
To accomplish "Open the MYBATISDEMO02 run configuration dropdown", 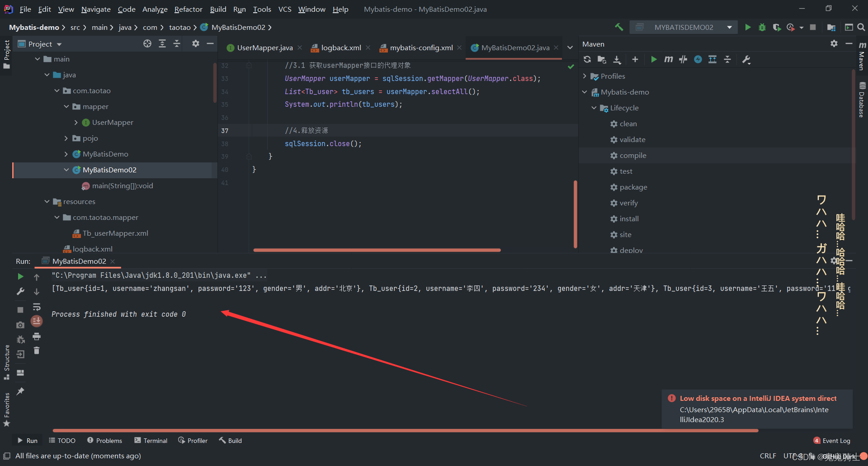I will [729, 27].
